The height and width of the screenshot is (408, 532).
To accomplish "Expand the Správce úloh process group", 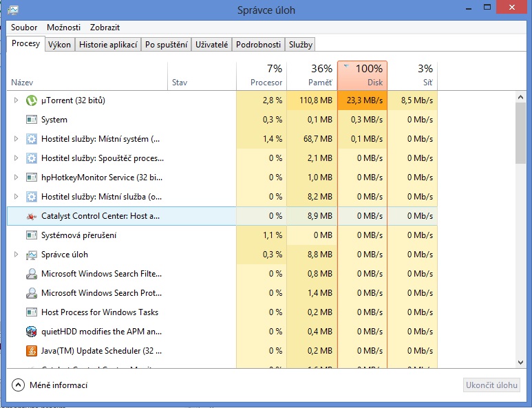I will click(x=16, y=255).
